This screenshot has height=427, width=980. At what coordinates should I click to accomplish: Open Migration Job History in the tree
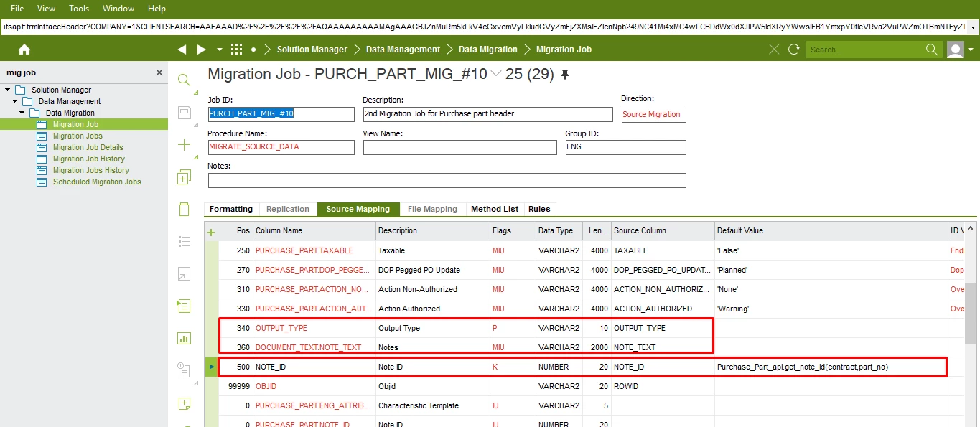click(x=89, y=159)
